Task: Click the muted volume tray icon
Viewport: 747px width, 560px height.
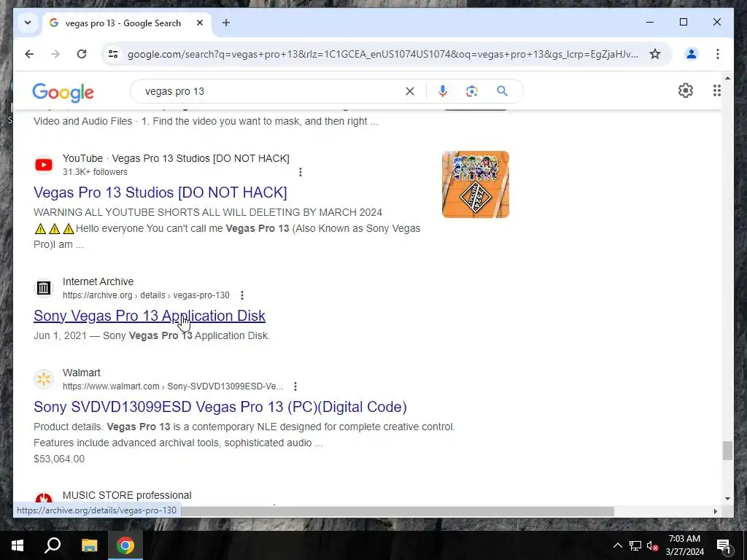Action: (652, 545)
